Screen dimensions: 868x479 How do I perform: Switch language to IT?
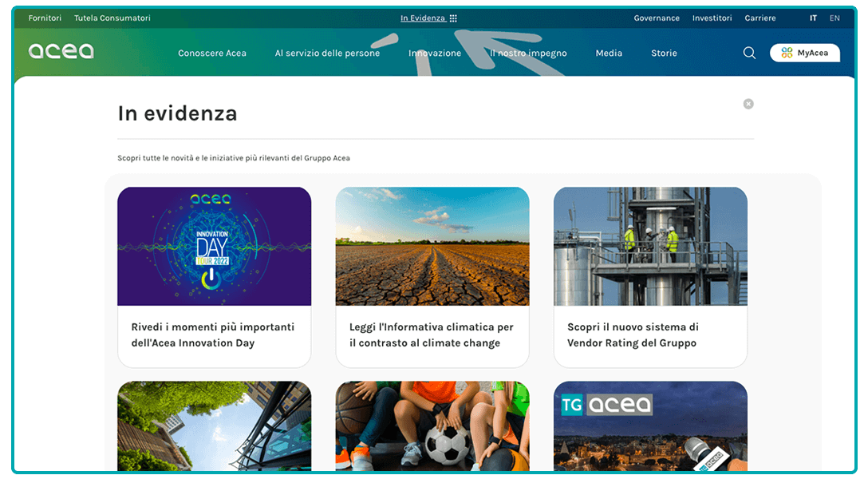(813, 18)
